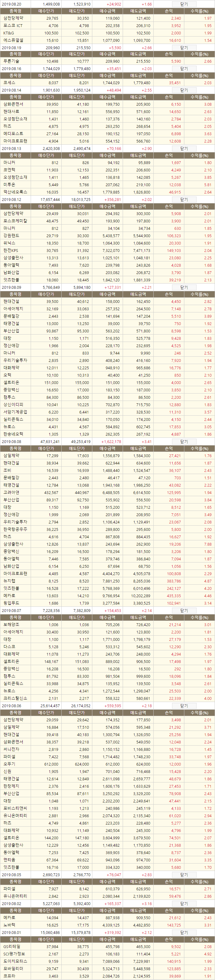The height and width of the screenshot is (980, 215).
Task: Click the 현대사료 stock name
Action: coord(11,112)
